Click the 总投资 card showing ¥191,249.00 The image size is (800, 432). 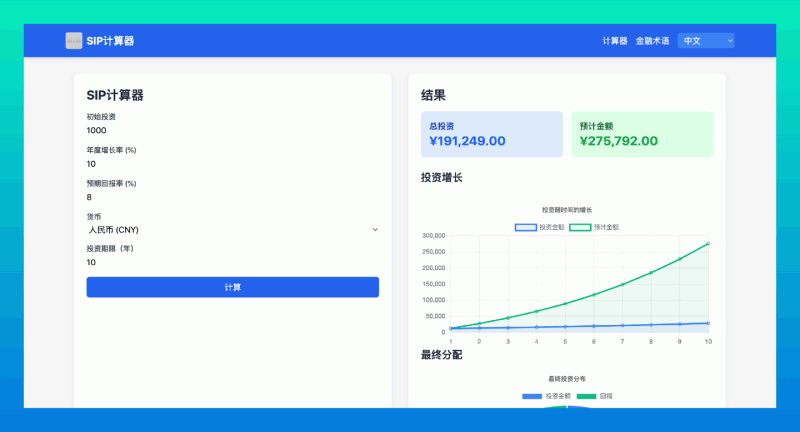point(492,134)
